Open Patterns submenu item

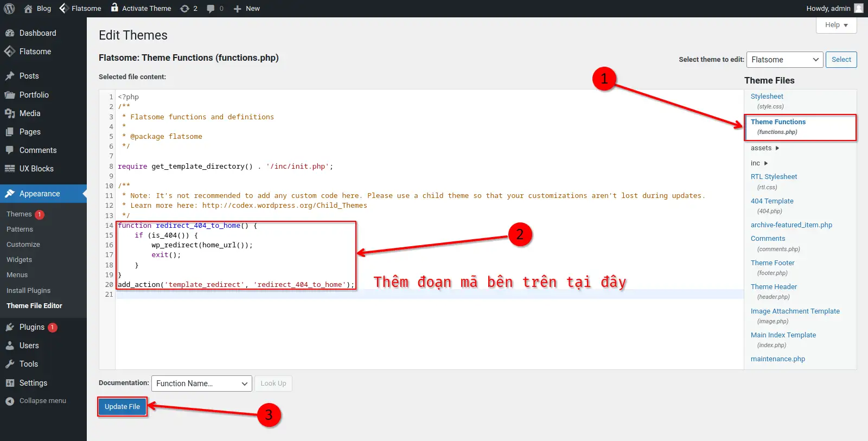pyautogui.click(x=20, y=229)
